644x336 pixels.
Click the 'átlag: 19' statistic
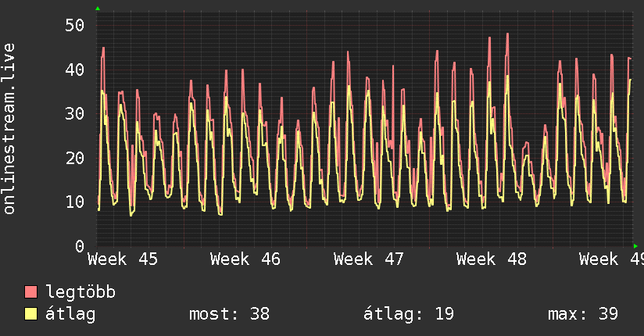pos(409,314)
